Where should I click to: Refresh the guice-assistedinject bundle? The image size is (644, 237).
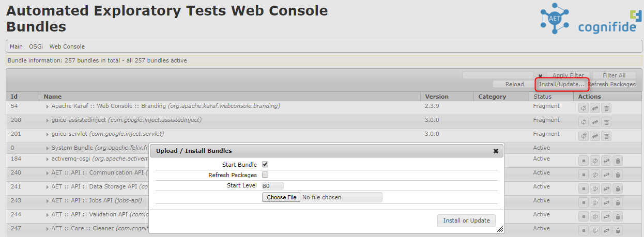tap(584, 122)
